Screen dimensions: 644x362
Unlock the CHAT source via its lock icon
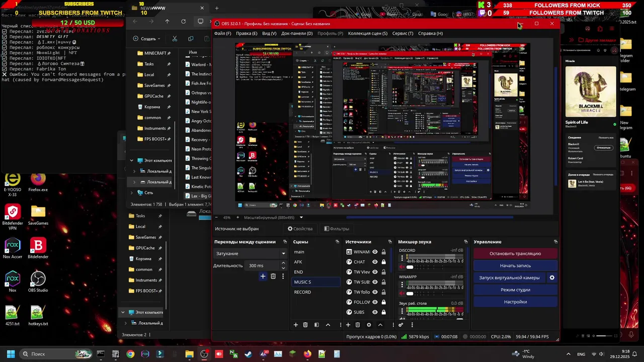[x=383, y=262]
